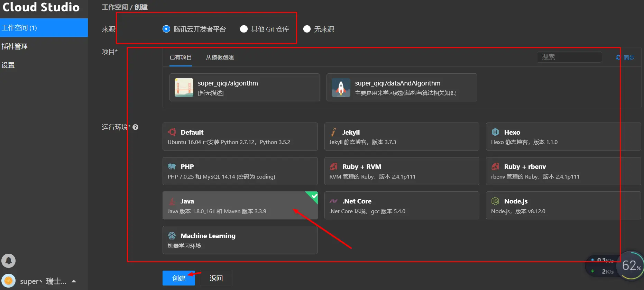644x290 pixels.
Task: Click the Hexo hexagon icon
Action: (x=495, y=132)
